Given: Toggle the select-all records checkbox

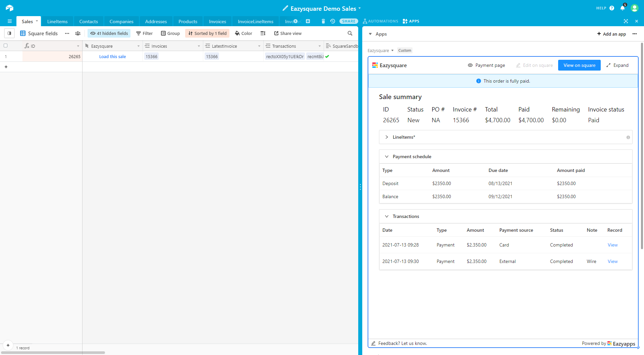Looking at the screenshot, I should [x=5, y=46].
